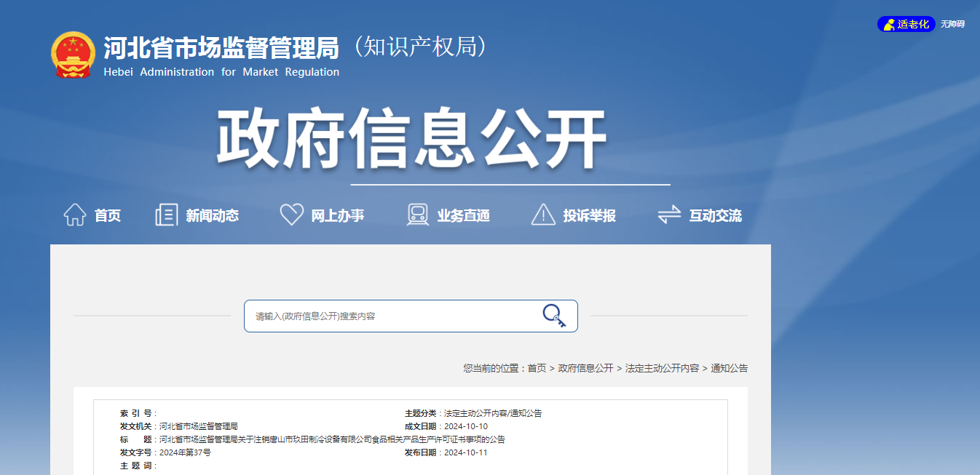This screenshot has width=980, height=475.
Task: Click 通知公告 in the breadcrumb
Action: (730, 368)
